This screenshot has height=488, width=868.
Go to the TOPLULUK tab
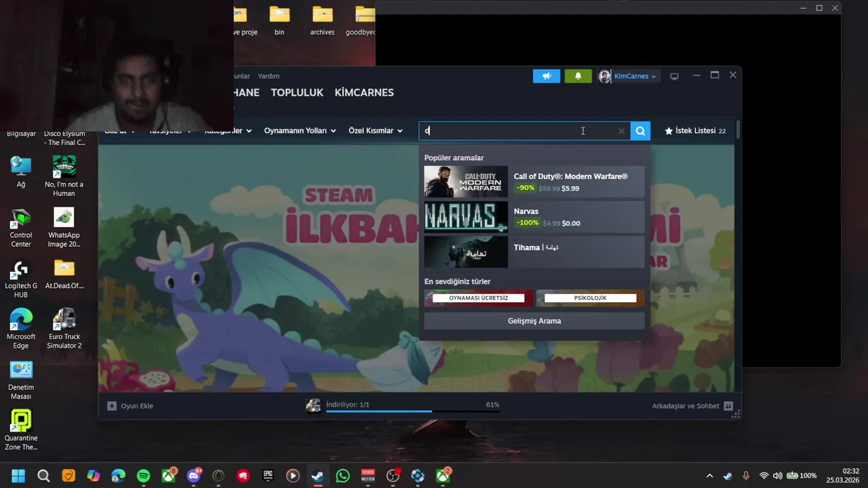[x=297, y=92]
